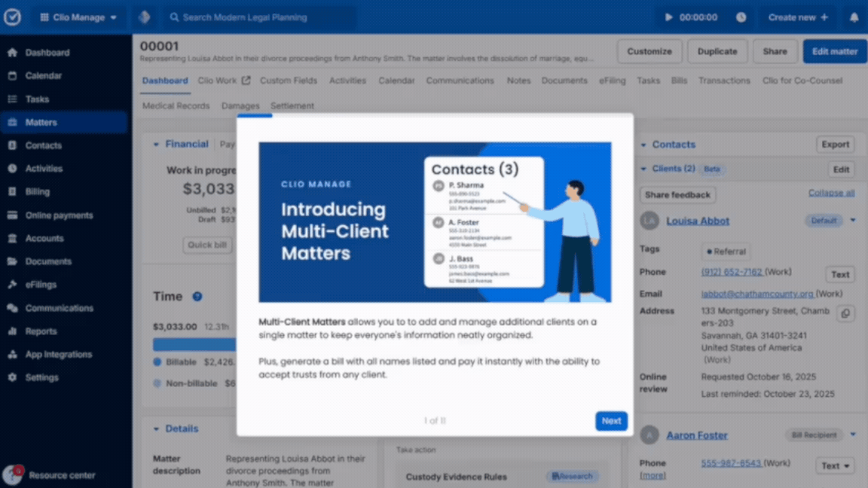Click the Share button
Image resolution: width=868 pixels, height=488 pixels.
pos(775,51)
